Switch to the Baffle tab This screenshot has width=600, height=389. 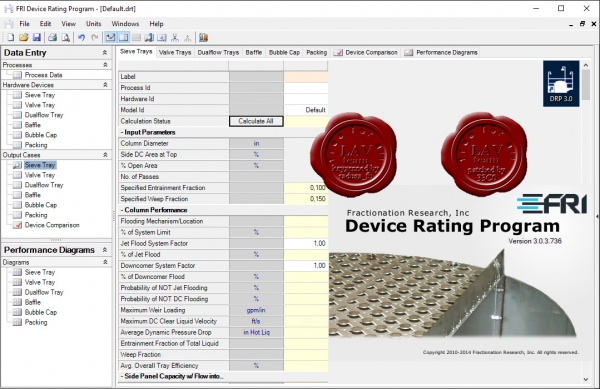(254, 52)
